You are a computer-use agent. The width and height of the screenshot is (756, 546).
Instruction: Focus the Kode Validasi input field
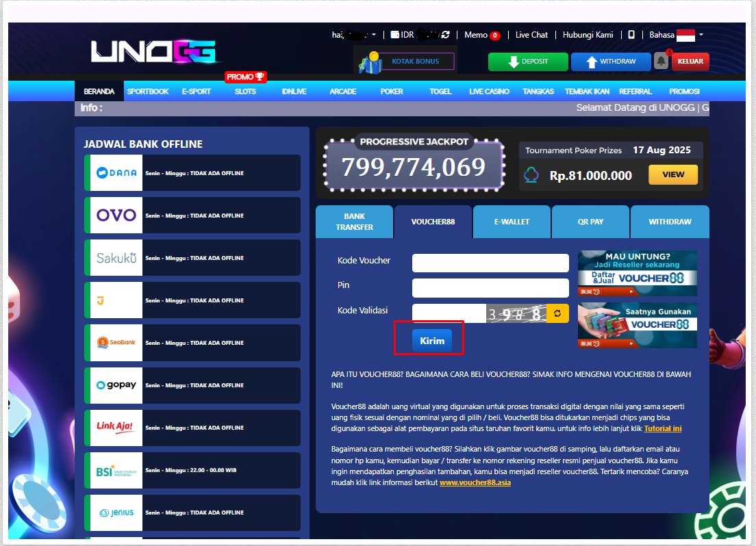449,313
